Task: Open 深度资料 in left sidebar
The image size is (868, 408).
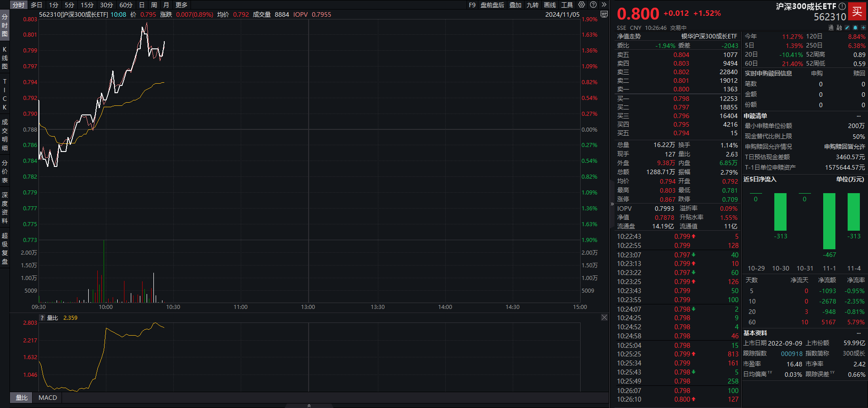Action: tap(5, 208)
